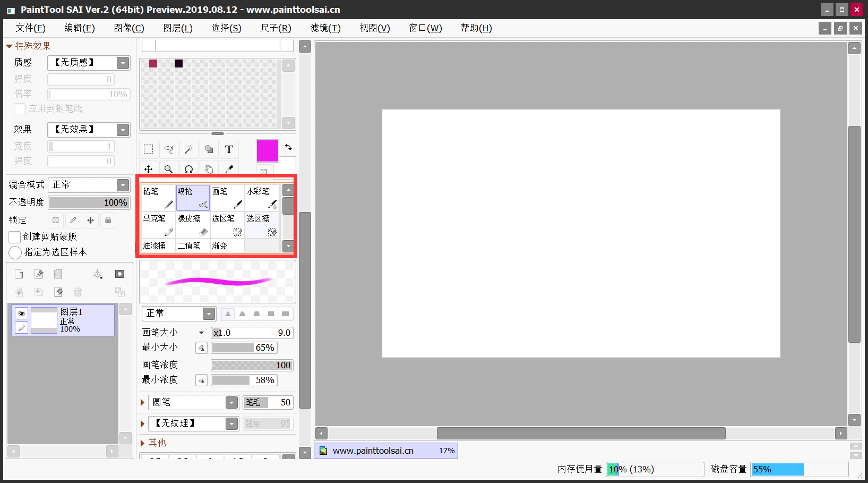Select the 指定为选区样本 radio button
868x483 pixels.
[x=15, y=252]
